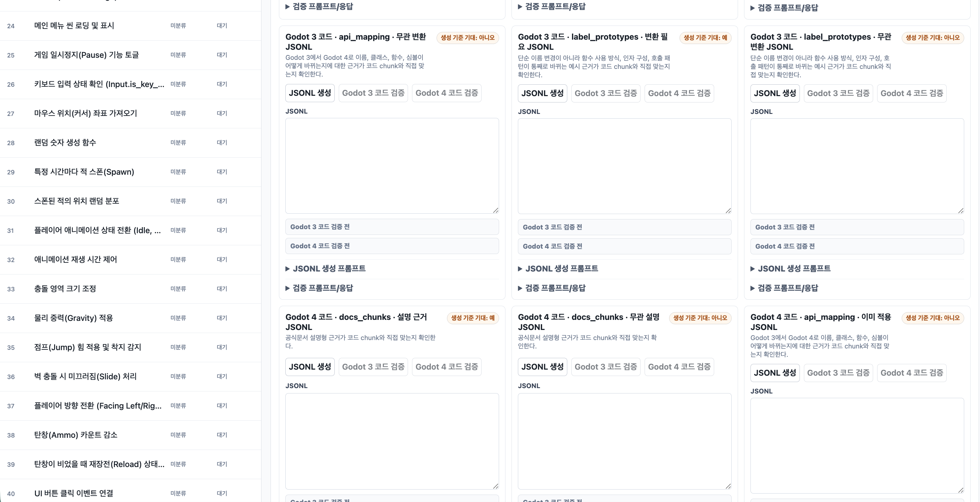Click JSONL 생성 in docs_chunks 설명 근거 card
The image size is (980, 502).
310,367
